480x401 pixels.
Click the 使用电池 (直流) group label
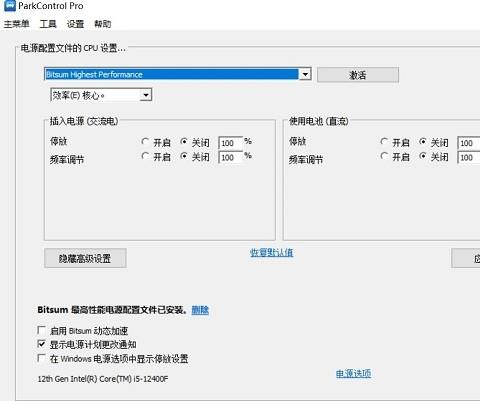tap(319, 121)
